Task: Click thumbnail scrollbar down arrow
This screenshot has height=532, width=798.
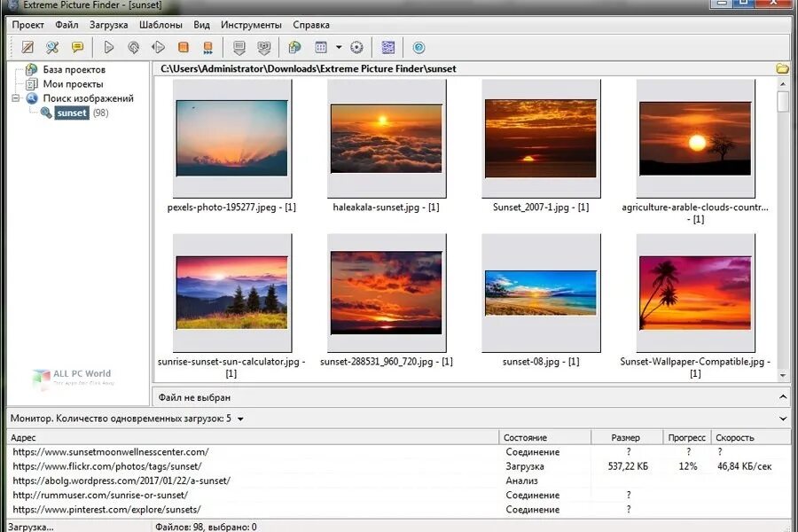Action: (783, 376)
